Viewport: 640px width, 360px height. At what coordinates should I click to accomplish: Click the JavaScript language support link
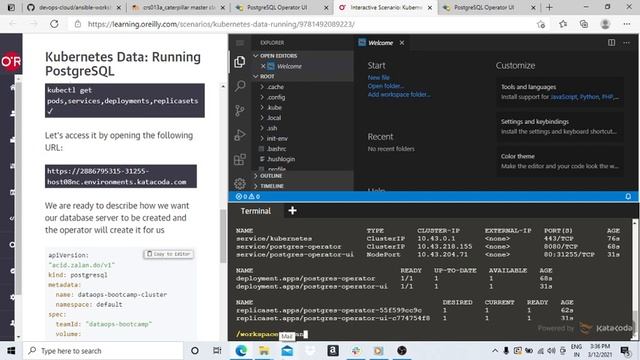[x=564, y=97]
